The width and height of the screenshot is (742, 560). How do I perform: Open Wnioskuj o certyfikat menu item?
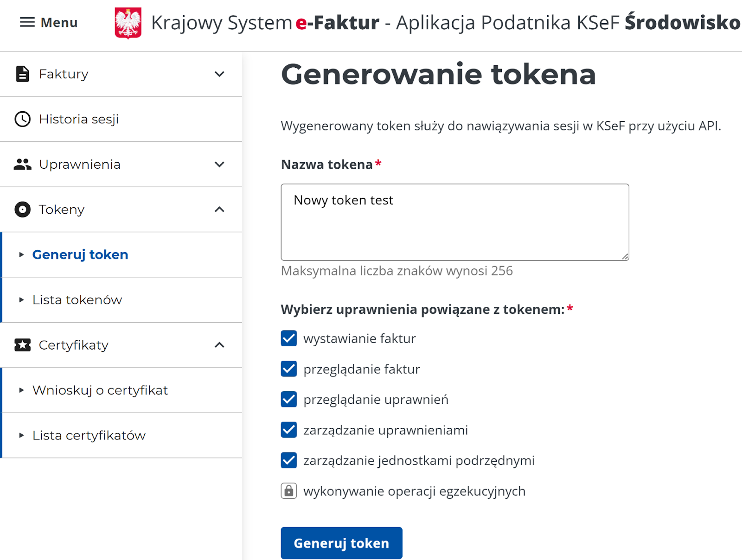click(x=100, y=390)
